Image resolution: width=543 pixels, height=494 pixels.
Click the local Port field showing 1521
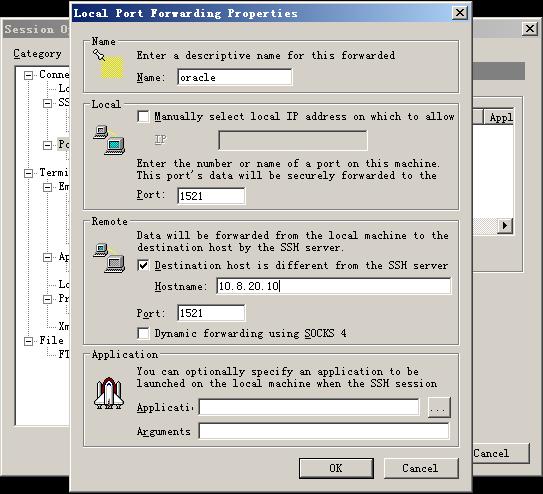click(211, 196)
